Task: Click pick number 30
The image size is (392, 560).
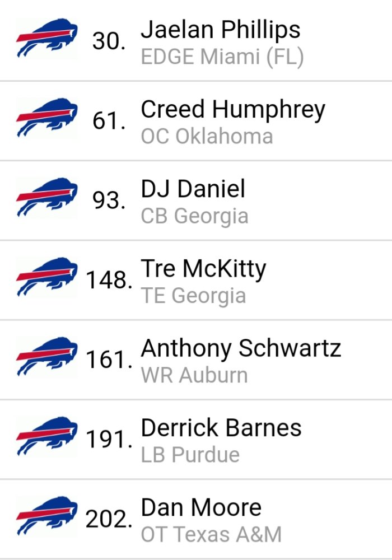Action: [109, 40]
